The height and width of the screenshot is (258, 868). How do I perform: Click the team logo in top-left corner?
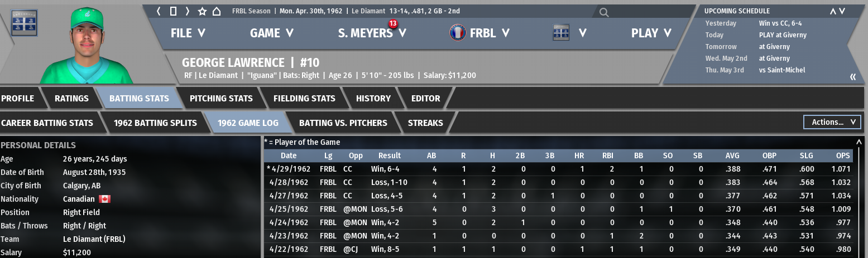(x=24, y=22)
